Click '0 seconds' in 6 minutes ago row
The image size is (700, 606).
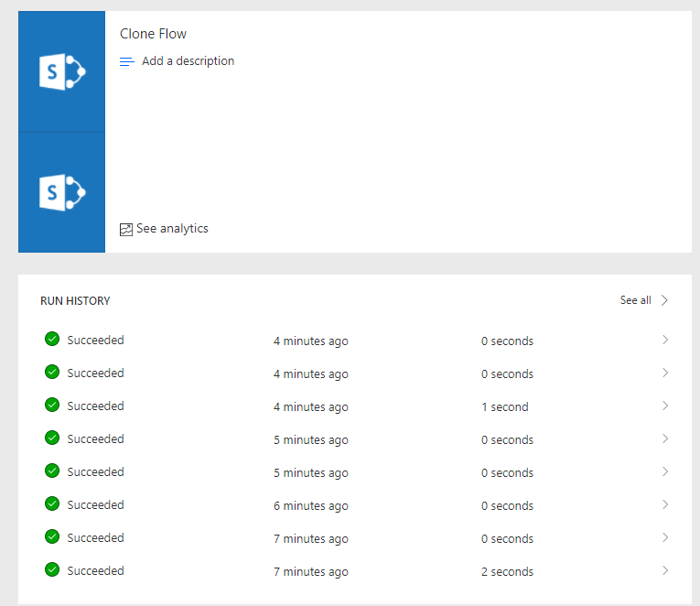point(507,505)
